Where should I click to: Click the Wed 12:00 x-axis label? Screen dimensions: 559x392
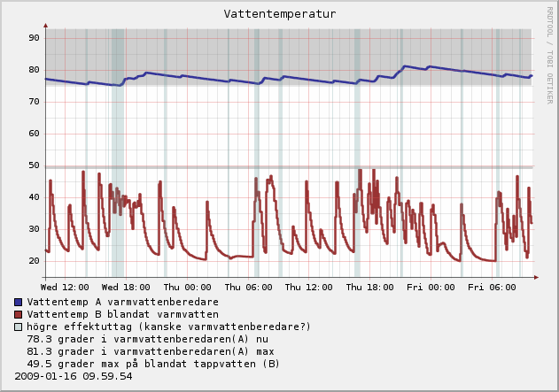65,287
